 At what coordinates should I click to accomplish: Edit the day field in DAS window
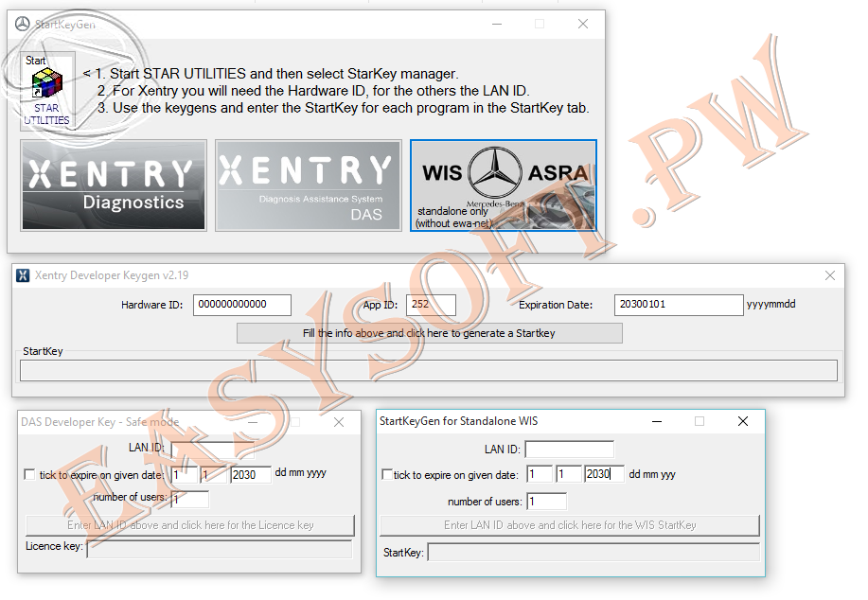click(x=185, y=474)
